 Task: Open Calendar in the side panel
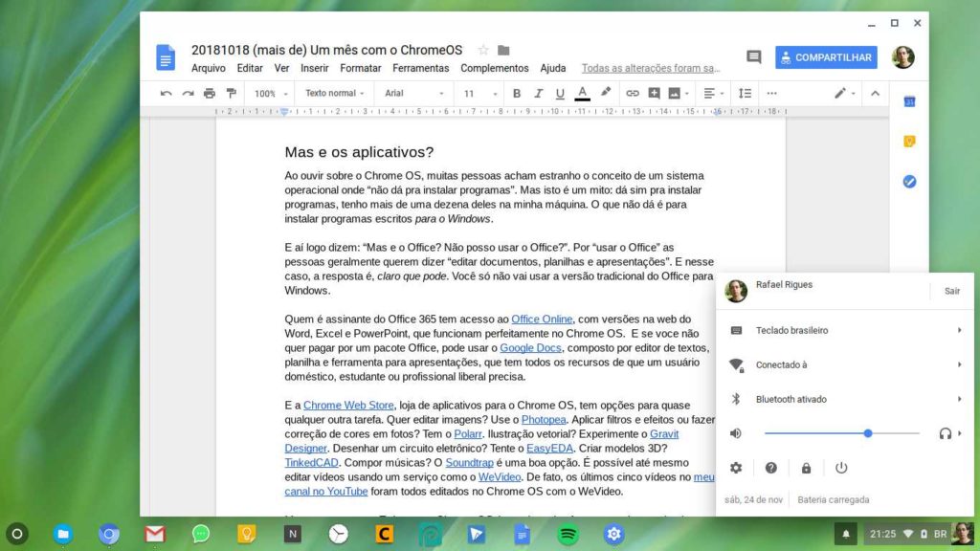click(x=909, y=101)
